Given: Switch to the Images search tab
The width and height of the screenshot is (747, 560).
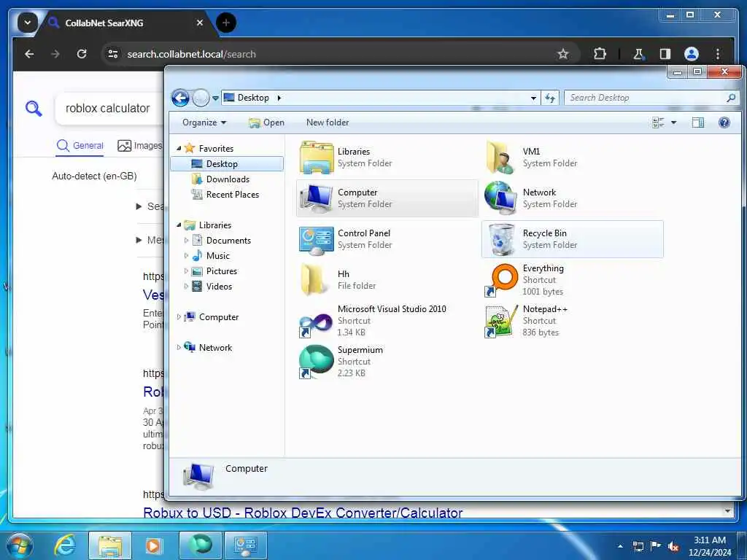Looking at the screenshot, I should pos(140,146).
